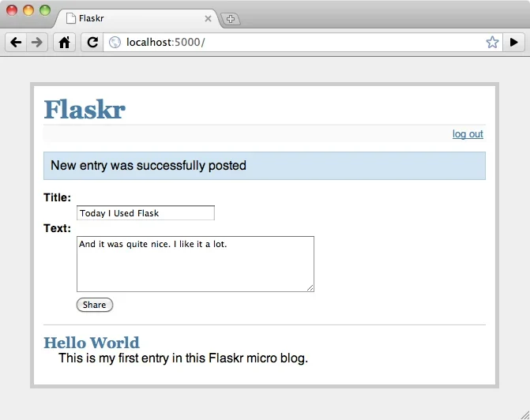Click the globe icon in the address bar
Image resolution: width=530 pixels, height=420 pixels.
coord(115,42)
